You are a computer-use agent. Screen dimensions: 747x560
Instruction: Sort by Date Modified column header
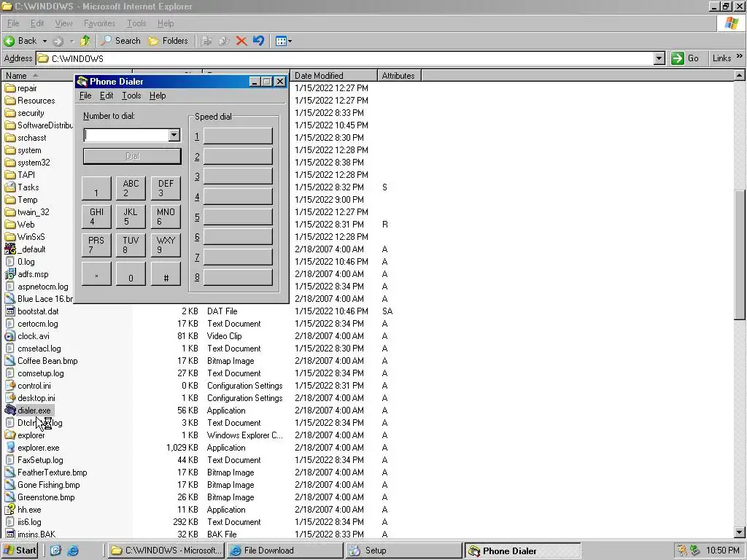coord(333,75)
